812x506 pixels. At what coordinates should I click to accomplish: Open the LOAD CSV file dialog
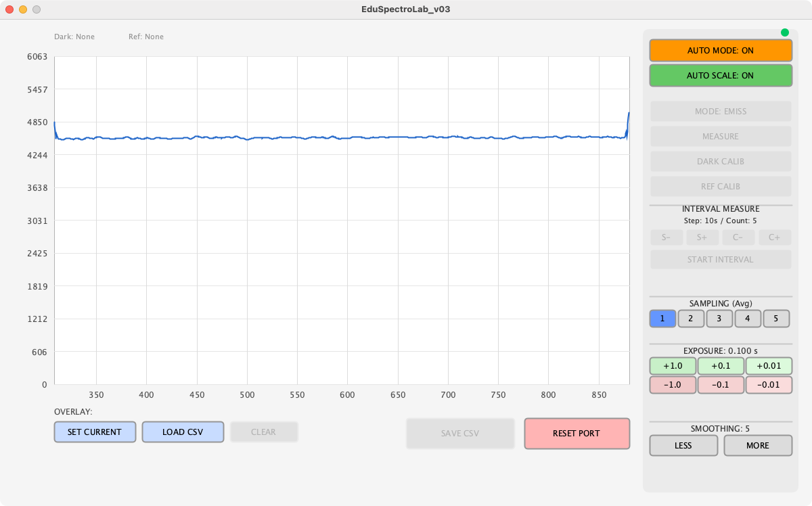tap(183, 432)
